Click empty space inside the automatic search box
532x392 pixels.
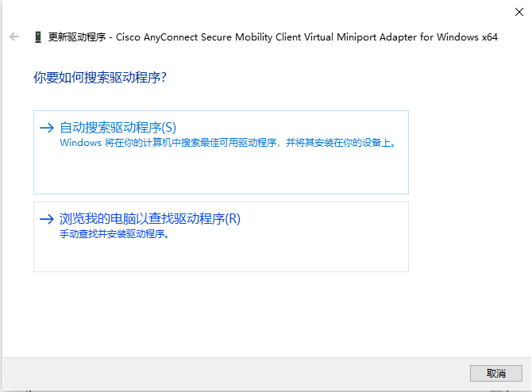coord(221,173)
